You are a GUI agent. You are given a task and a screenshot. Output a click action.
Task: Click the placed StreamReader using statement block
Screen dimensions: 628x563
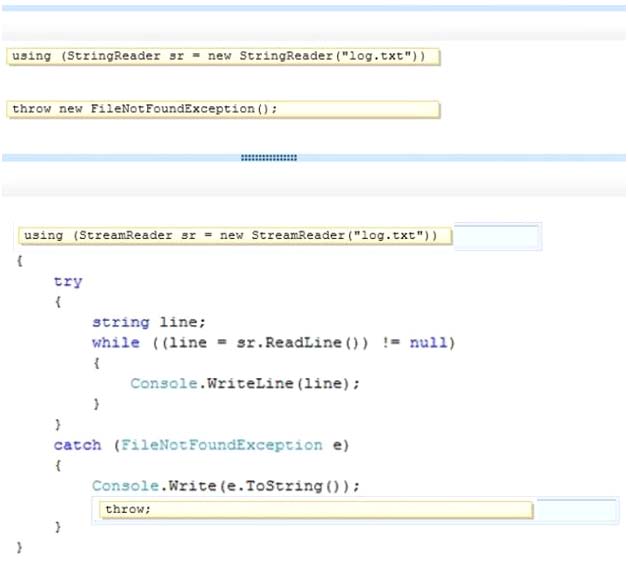point(235,235)
